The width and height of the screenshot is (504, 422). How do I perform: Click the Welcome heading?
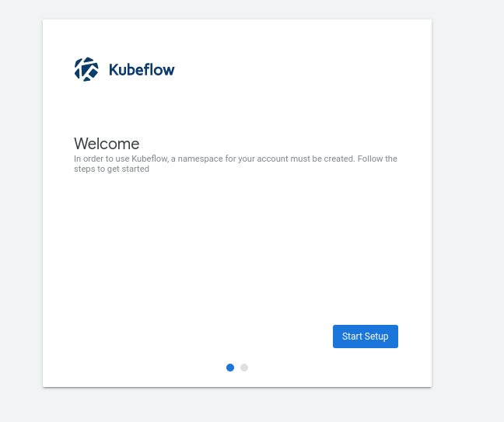[x=107, y=144]
